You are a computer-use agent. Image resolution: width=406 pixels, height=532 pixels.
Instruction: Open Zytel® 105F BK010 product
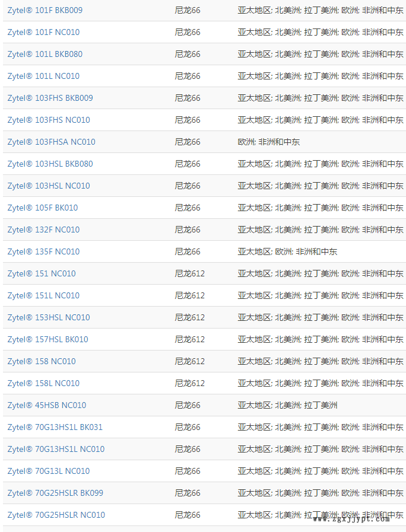pos(43,208)
